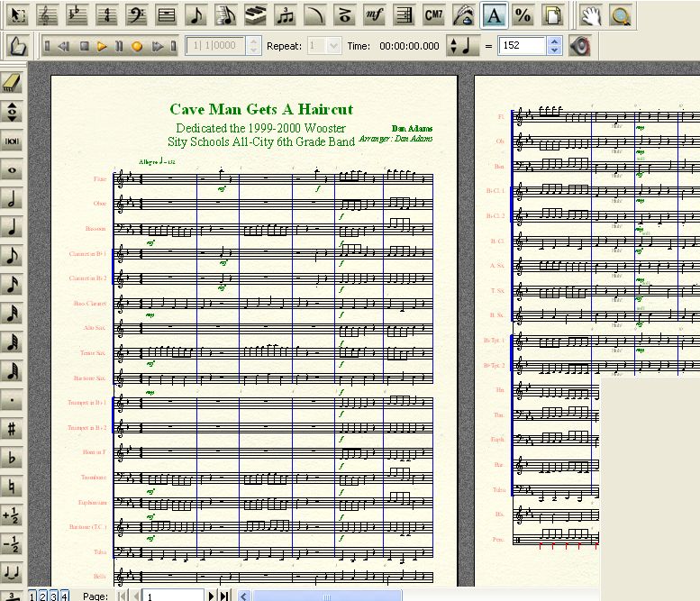Select the Selection arrow tool
Screen dimensions: 700x601
point(17,15)
